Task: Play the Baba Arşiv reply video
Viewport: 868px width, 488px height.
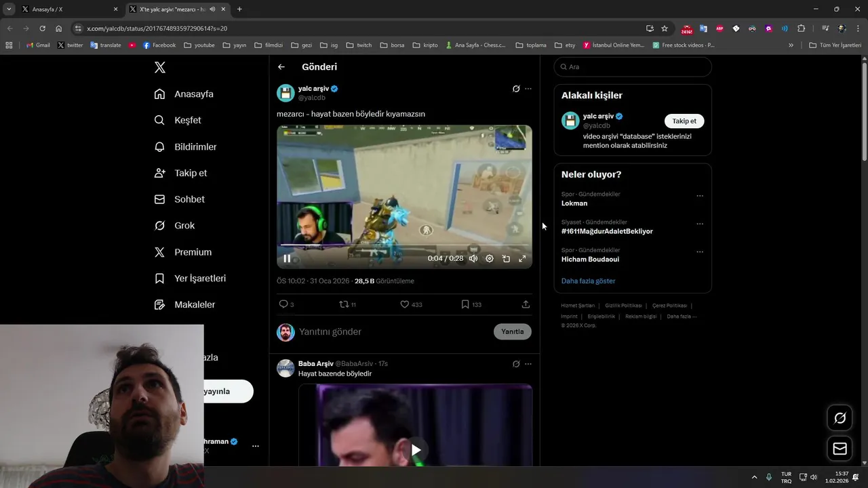Action: click(416, 449)
